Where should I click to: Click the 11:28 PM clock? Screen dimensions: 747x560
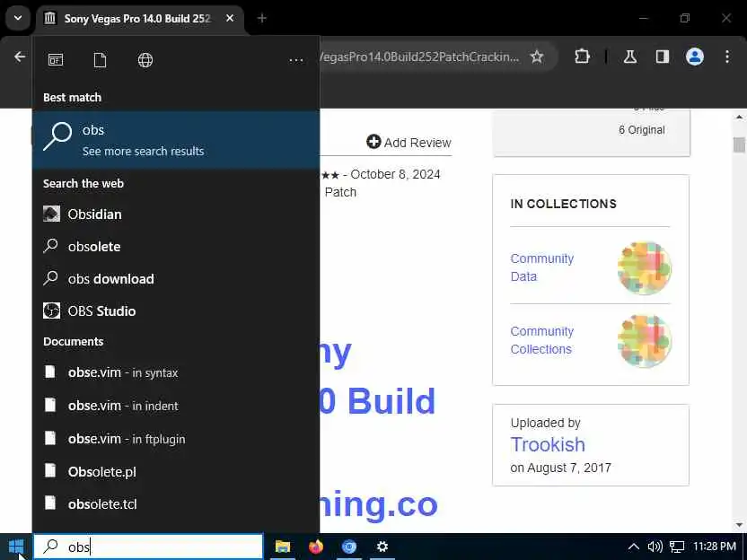tap(714, 547)
